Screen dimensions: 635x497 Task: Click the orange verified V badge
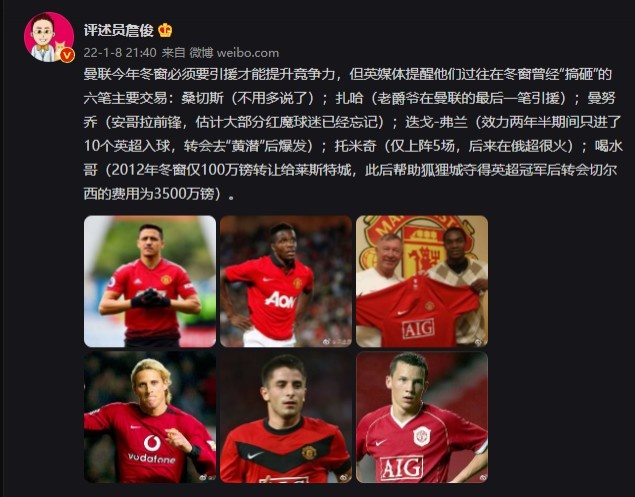pyautogui.click(x=67, y=55)
